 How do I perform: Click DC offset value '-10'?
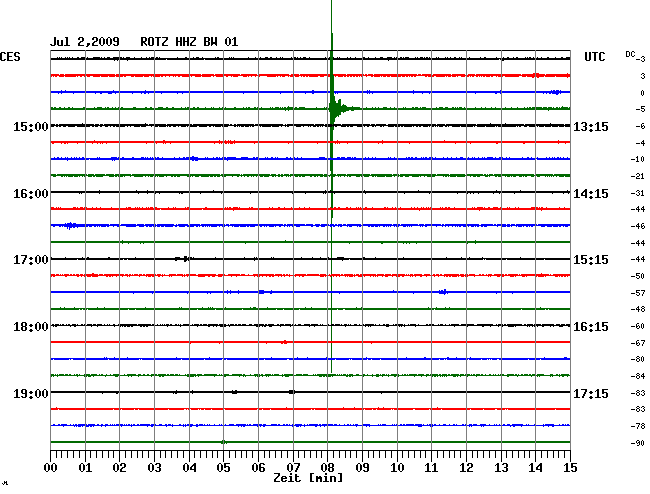click(638, 159)
